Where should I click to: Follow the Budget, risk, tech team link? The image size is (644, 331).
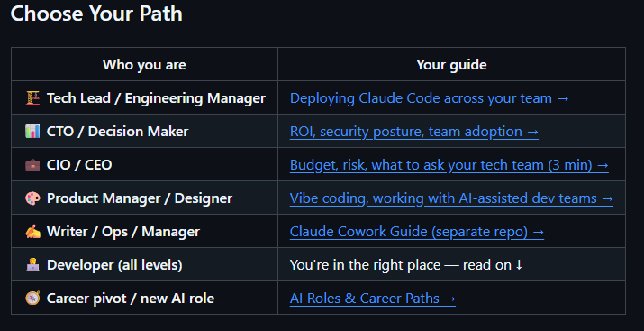pyautogui.click(x=449, y=165)
